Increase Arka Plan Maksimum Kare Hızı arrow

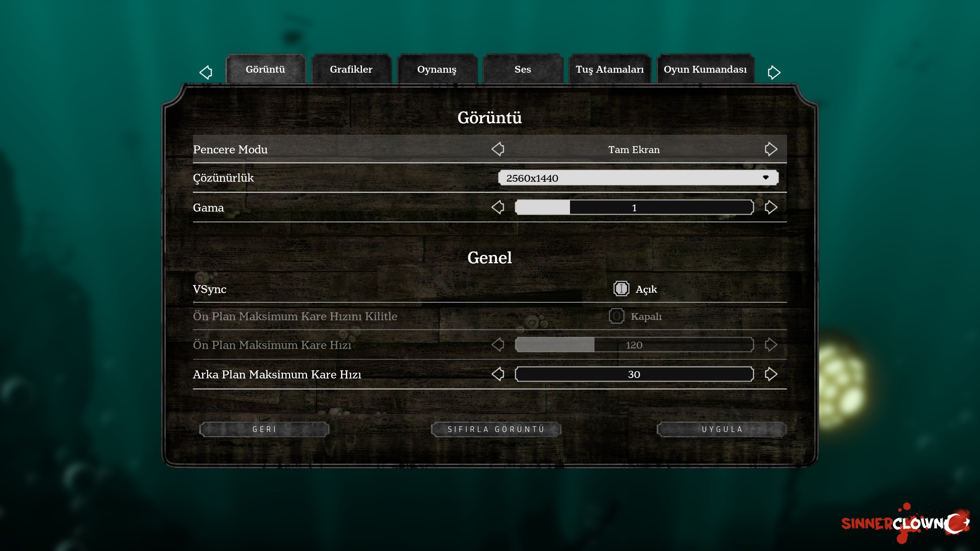click(x=771, y=374)
